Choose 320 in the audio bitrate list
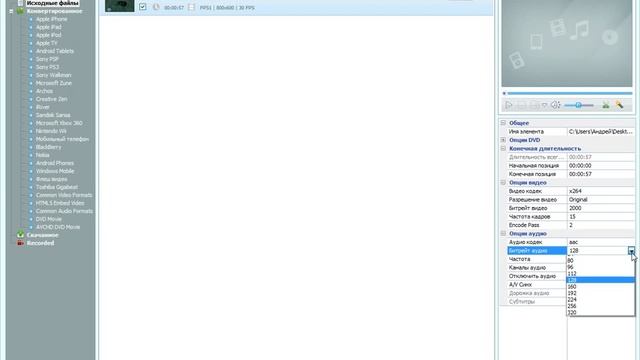This screenshot has height=360, width=640. pyautogui.click(x=600, y=313)
